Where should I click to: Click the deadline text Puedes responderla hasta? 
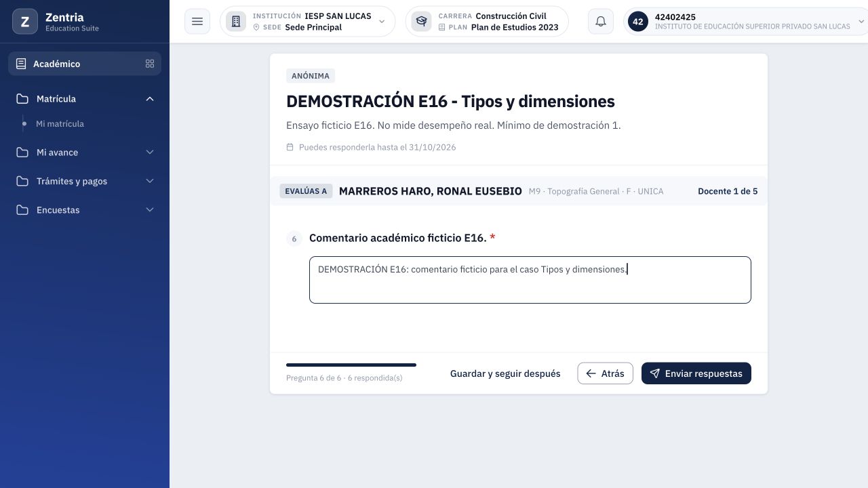point(378,147)
